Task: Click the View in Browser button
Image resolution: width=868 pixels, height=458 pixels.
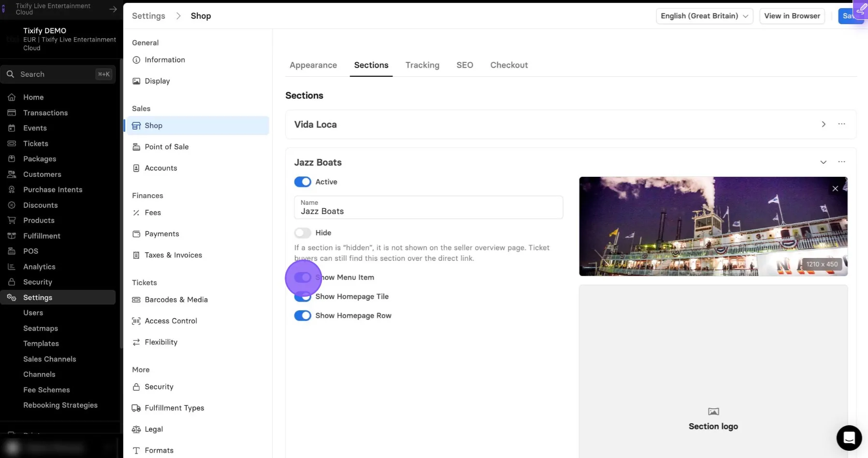Action: [792, 16]
